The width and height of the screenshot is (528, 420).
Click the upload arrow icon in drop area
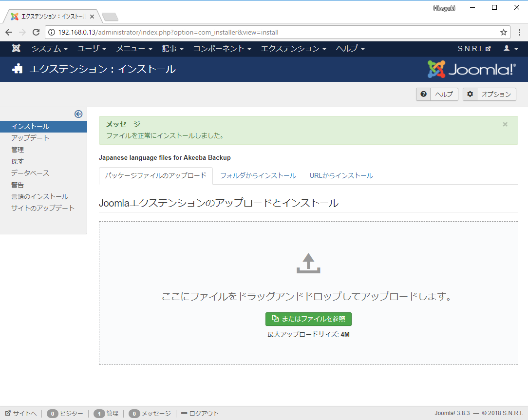click(x=308, y=263)
